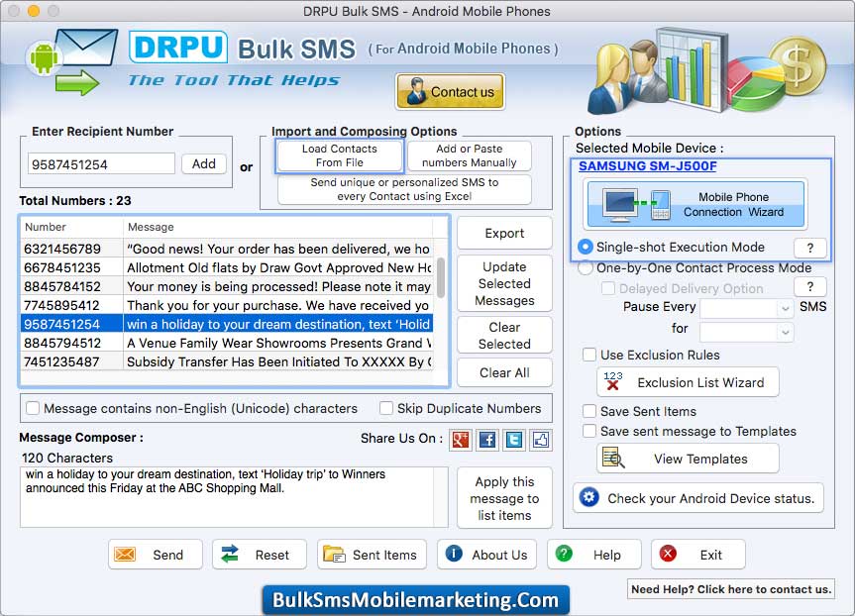Toggle Delayed Delivery Option checkbox

click(608, 288)
